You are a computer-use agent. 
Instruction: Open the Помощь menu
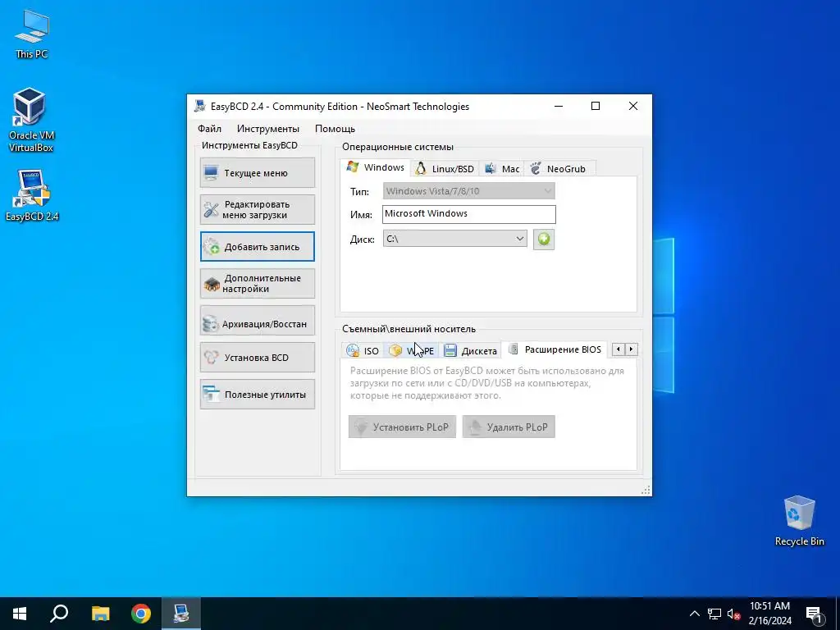[335, 129]
